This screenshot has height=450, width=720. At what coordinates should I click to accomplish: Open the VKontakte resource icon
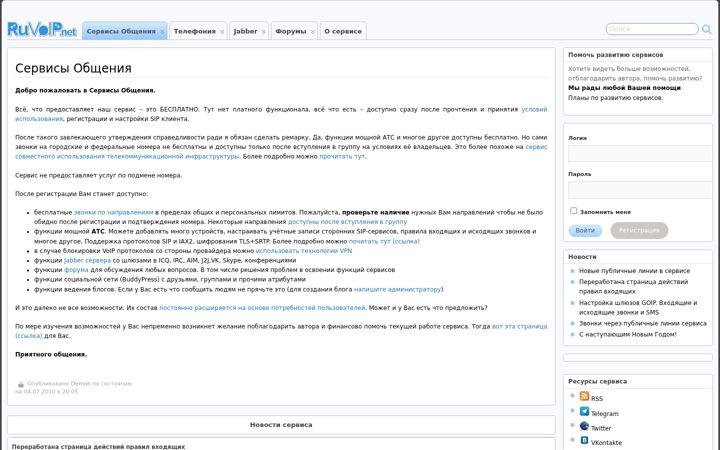point(584,440)
